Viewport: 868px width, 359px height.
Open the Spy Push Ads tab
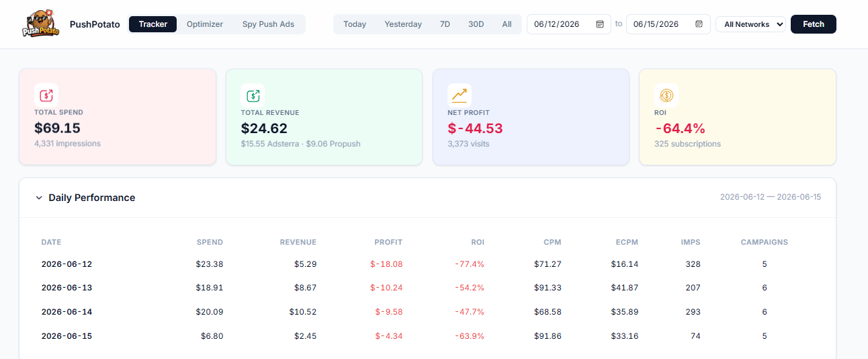pos(268,24)
